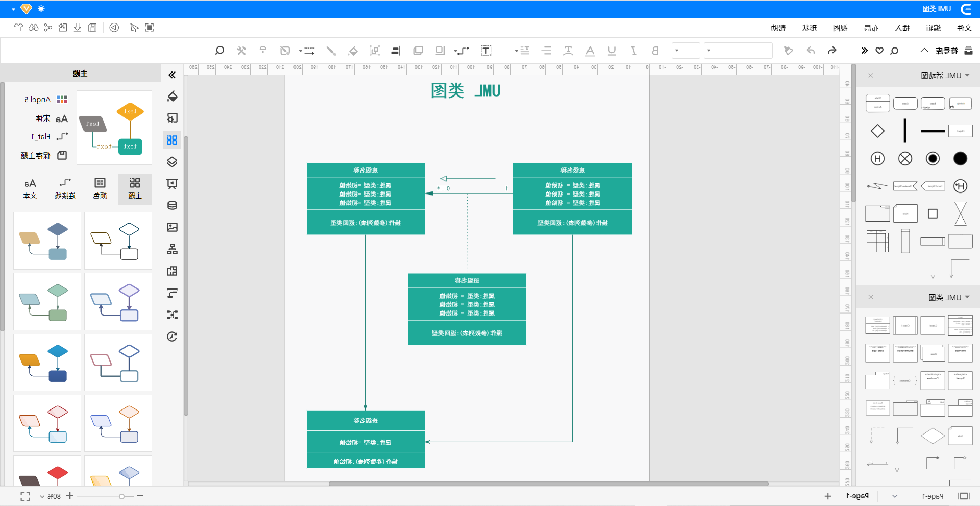Image resolution: width=980 pixels, height=506 pixels.
Task: Toggle the page layout view icon in status bar
Action: coord(964,496)
